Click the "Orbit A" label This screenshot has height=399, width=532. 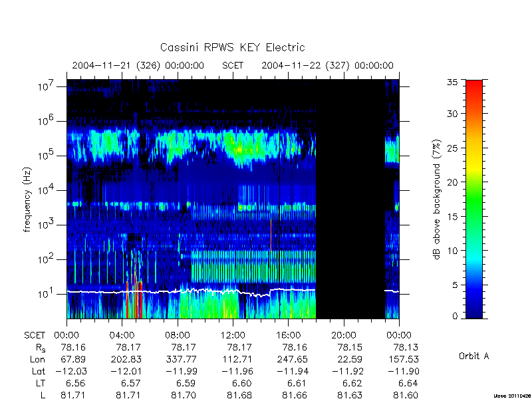(x=473, y=356)
